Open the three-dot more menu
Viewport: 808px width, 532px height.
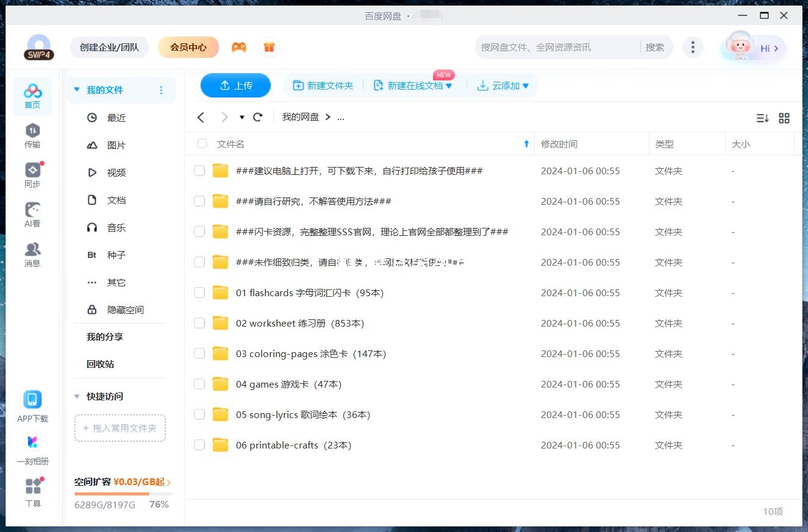pyautogui.click(x=693, y=46)
